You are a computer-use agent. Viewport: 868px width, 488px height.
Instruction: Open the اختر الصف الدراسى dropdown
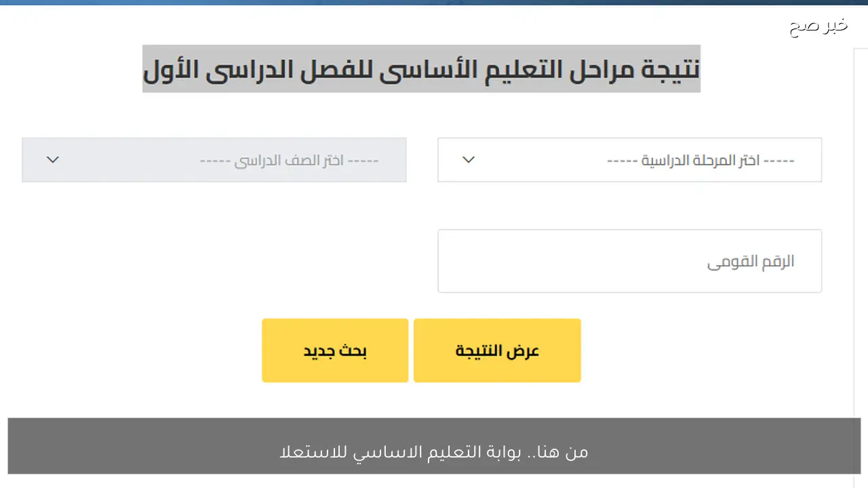(214, 160)
